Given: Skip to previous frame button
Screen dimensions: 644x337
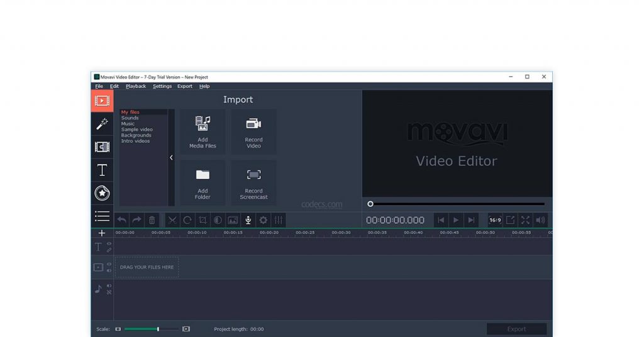Looking at the screenshot, I should point(441,220).
